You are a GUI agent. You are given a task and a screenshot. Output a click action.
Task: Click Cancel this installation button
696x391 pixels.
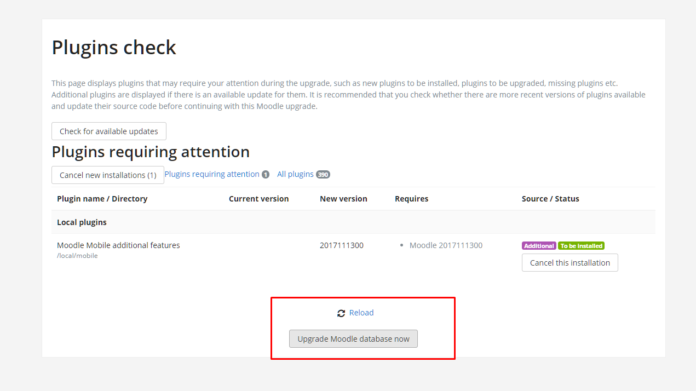tap(570, 263)
